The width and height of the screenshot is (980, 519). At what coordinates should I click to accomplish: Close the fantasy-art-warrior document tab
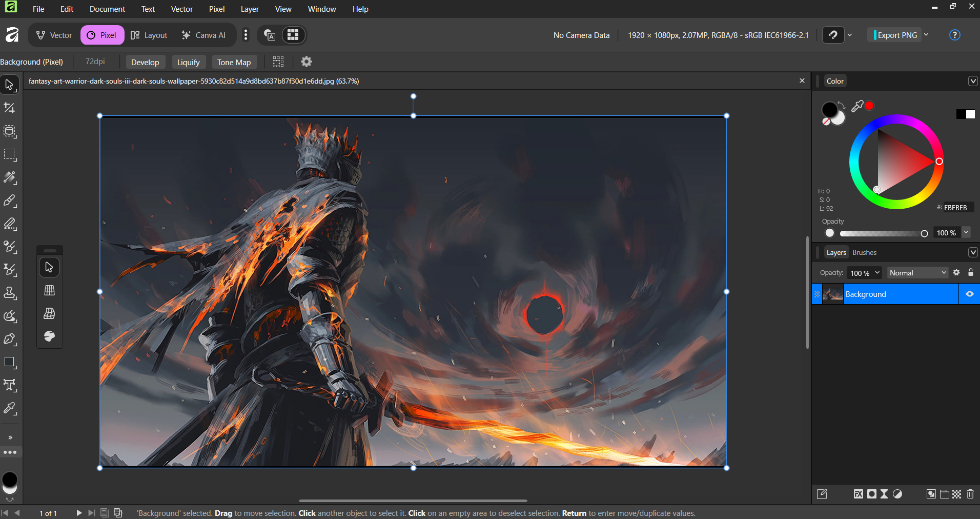[802, 81]
